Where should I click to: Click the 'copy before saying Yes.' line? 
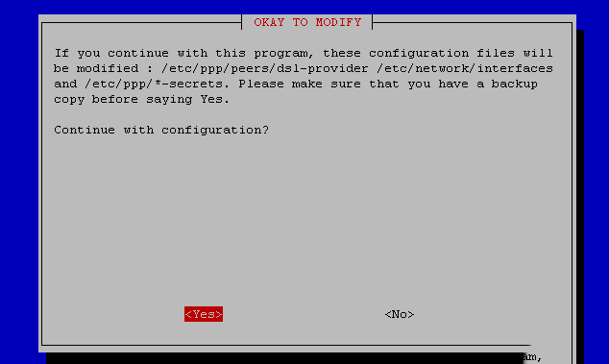point(142,100)
